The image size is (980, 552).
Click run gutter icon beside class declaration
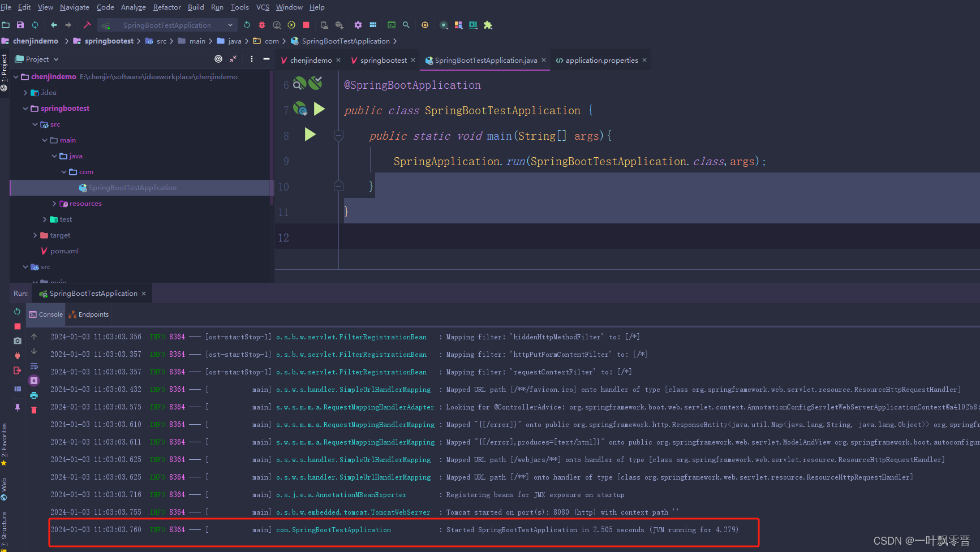tap(319, 109)
